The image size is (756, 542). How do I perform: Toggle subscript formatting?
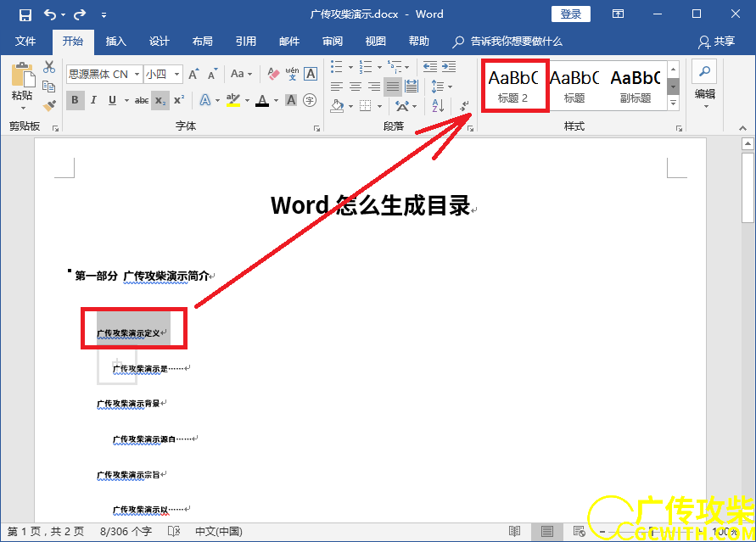(160, 100)
